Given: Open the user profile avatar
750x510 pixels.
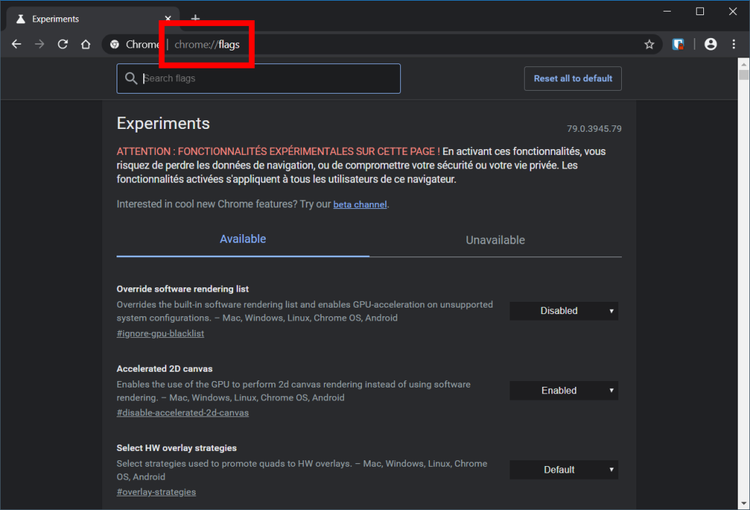Looking at the screenshot, I should 710,44.
